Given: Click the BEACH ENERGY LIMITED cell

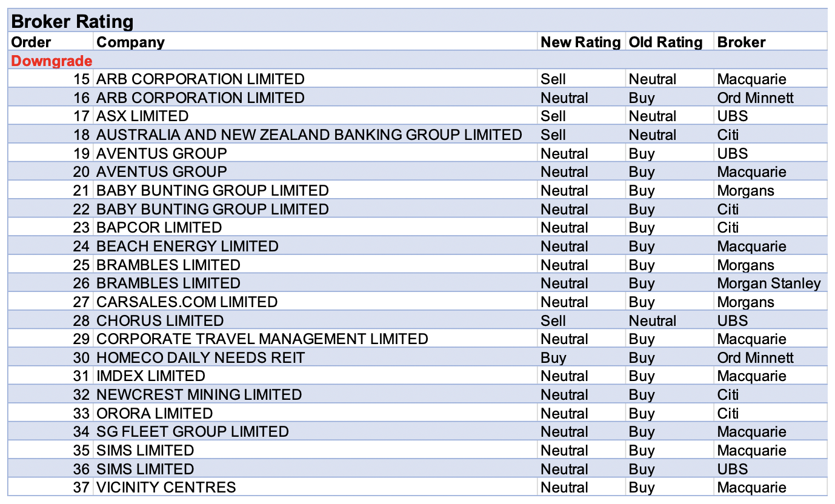Looking at the screenshot, I should click(x=187, y=247).
